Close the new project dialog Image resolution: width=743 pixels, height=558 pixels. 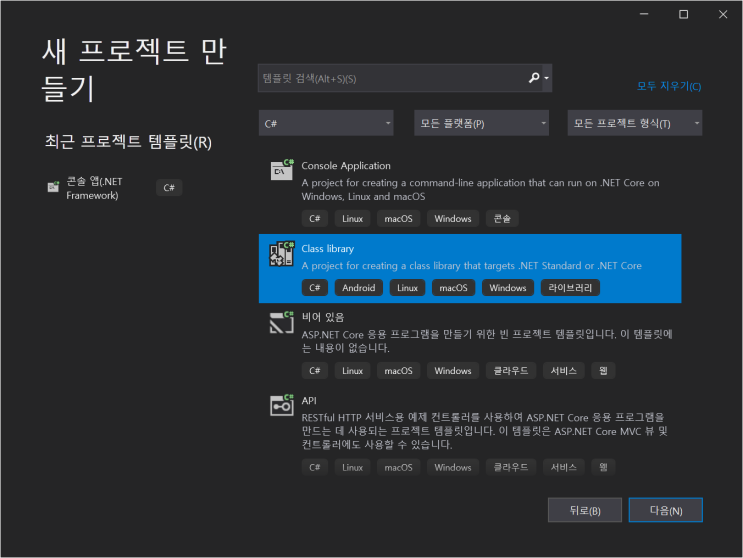(723, 14)
